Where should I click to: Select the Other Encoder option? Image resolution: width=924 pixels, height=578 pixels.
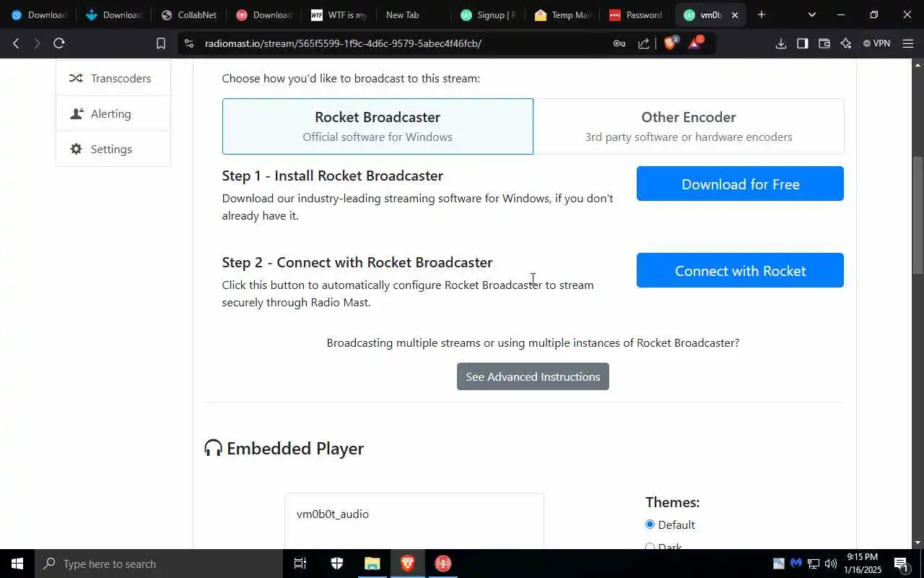click(689, 126)
